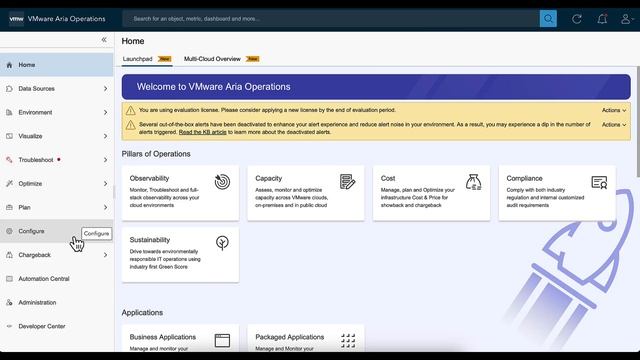Click the Business Applications window icon
The width and height of the screenshot is (640, 360).
(x=222, y=340)
